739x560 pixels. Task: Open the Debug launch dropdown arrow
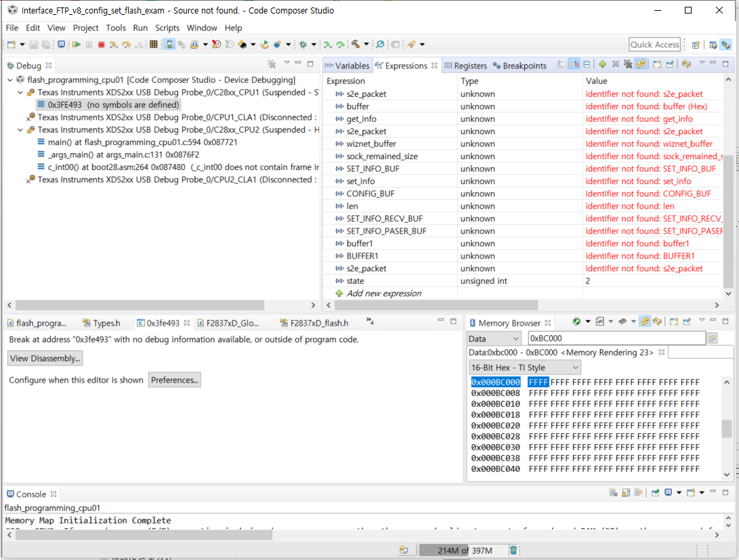[x=314, y=44]
